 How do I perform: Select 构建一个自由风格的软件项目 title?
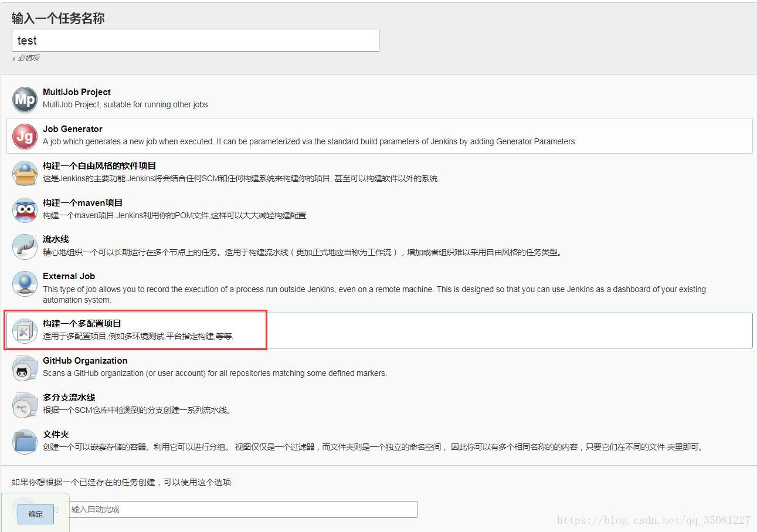(100, 166)
